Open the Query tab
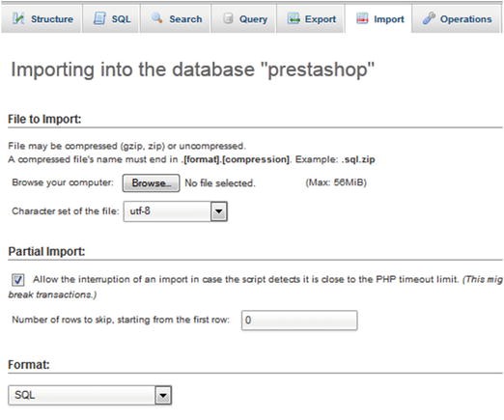Image resolution: width=504 pixels, height=420 pixels. [243, 18]
